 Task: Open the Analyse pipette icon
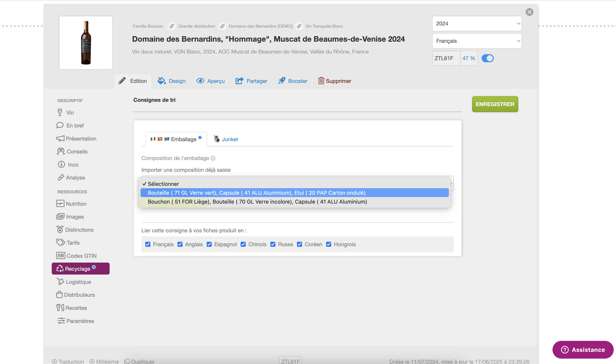coord(61,177)
